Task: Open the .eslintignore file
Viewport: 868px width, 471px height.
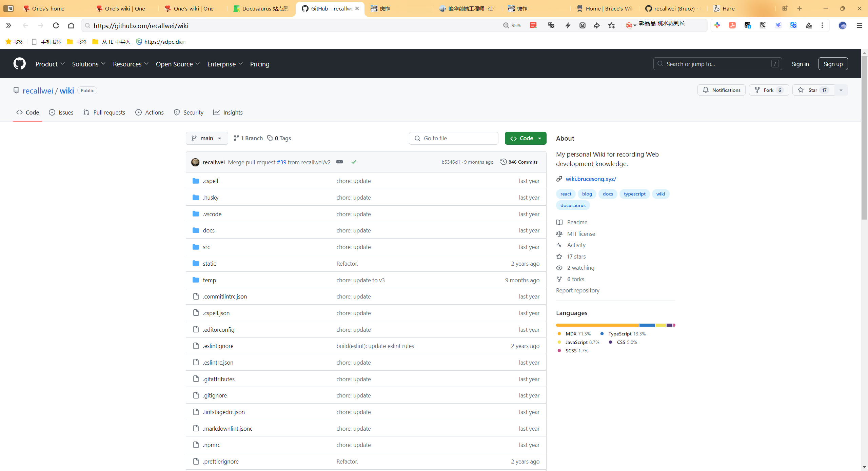Action: [218, 346]
